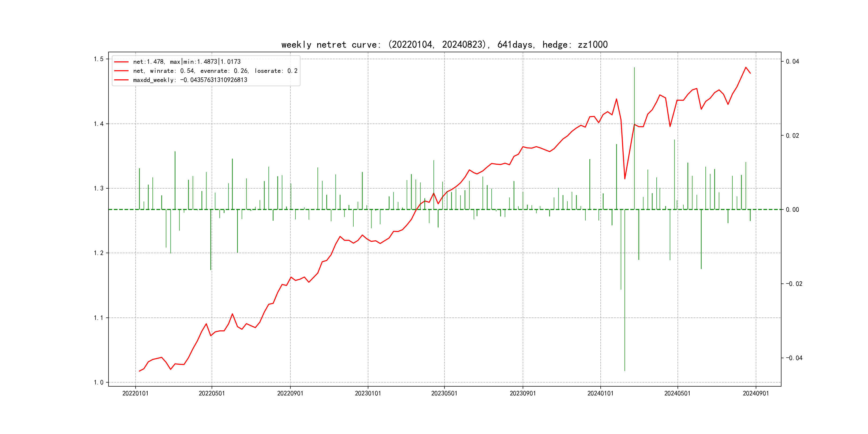Click the 20220501 x-axis label
Viewport: 868px width, 434px height.
pos(212,393)
